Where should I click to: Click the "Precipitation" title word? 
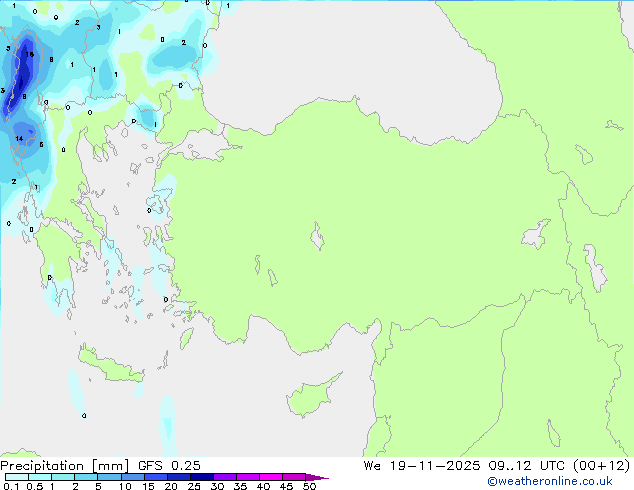coord(42,466)
